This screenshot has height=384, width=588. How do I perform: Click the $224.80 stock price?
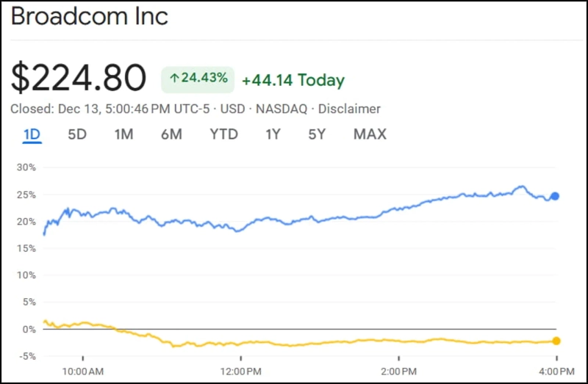(79, 78)
